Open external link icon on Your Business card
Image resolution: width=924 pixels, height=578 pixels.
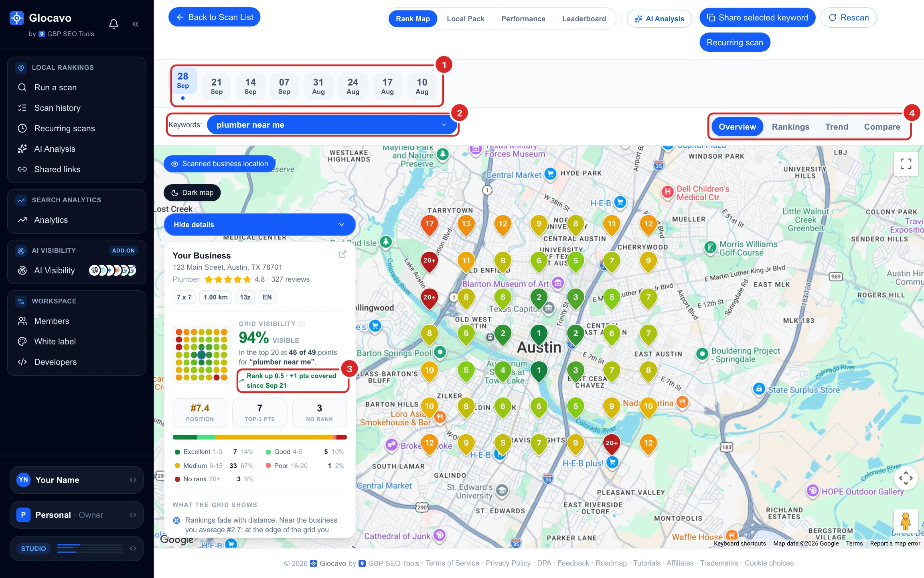point(343,254)
